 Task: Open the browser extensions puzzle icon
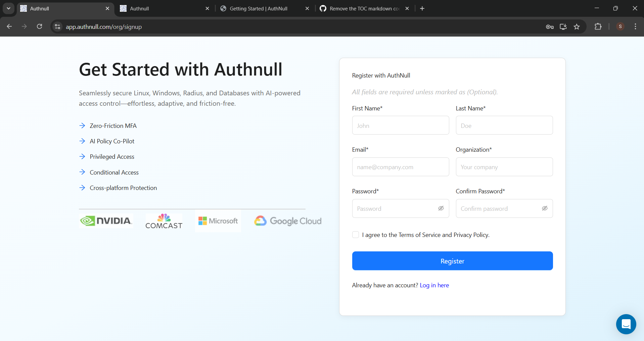click(598, 27)
